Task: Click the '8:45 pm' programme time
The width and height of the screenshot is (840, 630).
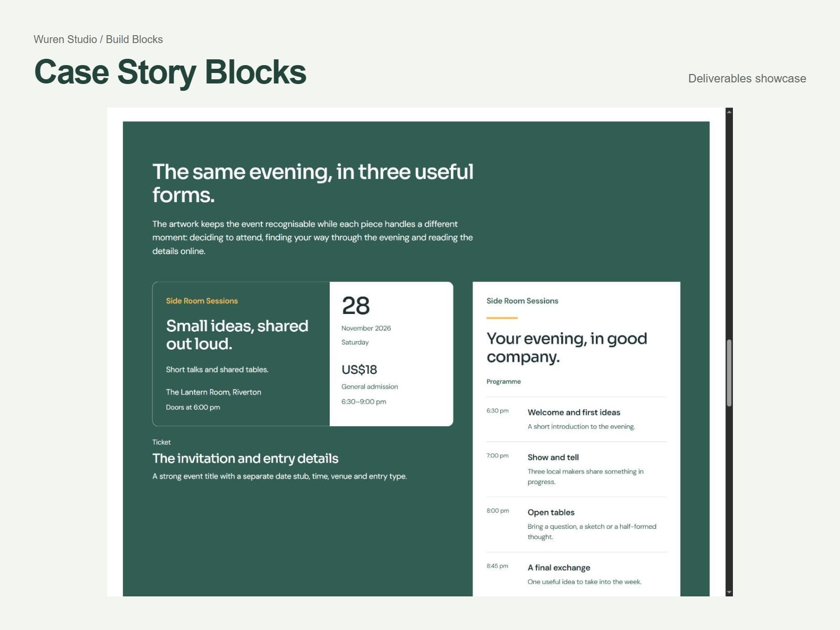Action: [x=497, y=566]
